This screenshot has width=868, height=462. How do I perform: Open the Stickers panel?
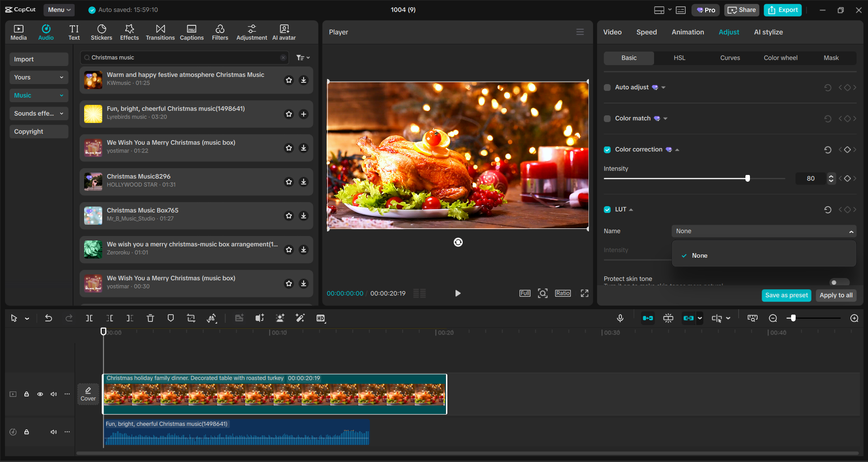pyautogui.click(x=101, y=32)
